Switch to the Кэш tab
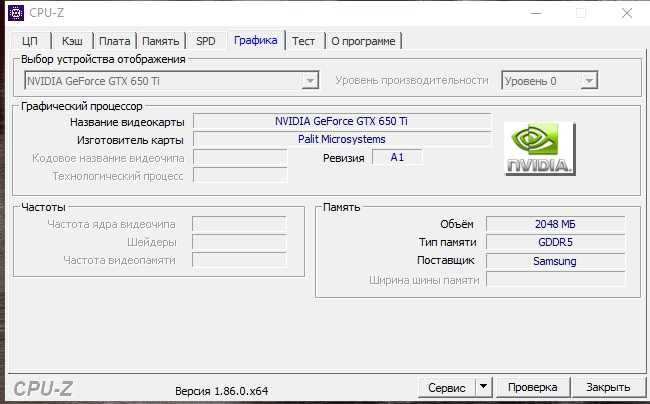This screenshot has width=650, height=404. (x=72, y=41)
